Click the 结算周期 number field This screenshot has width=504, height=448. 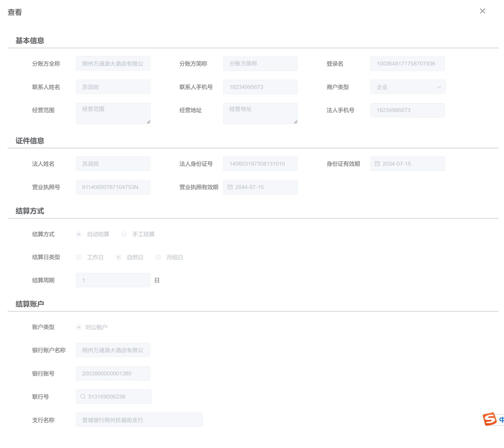[x=113, y=280]
